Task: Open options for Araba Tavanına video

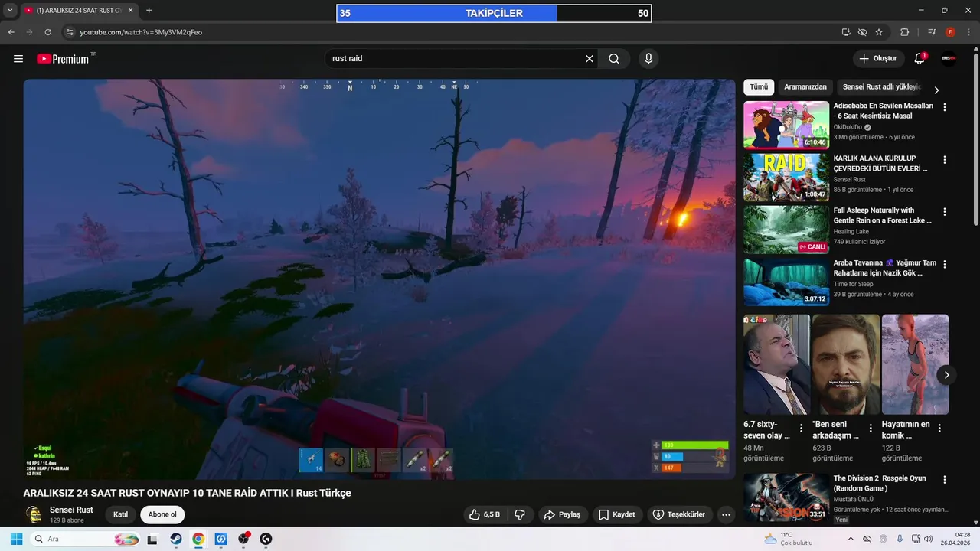Action: point(945,264)
